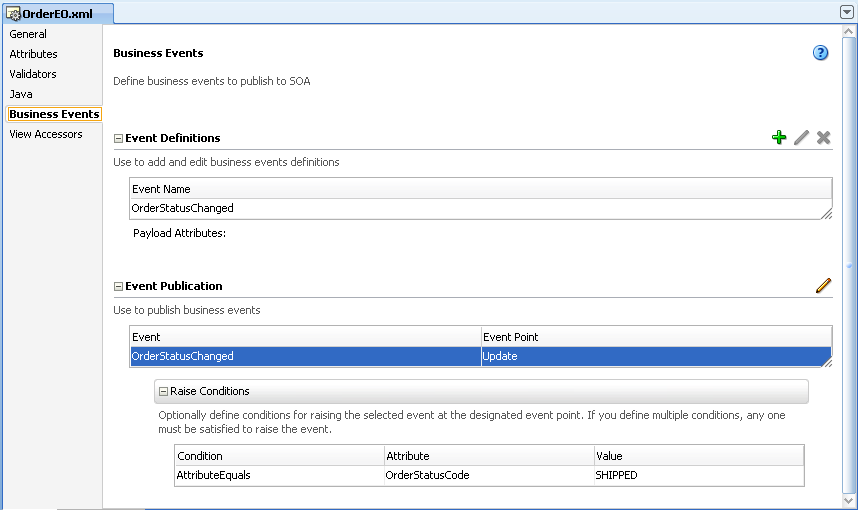Select the AttributeEquals condition row
858x510 pixels.
coord(213,475)
